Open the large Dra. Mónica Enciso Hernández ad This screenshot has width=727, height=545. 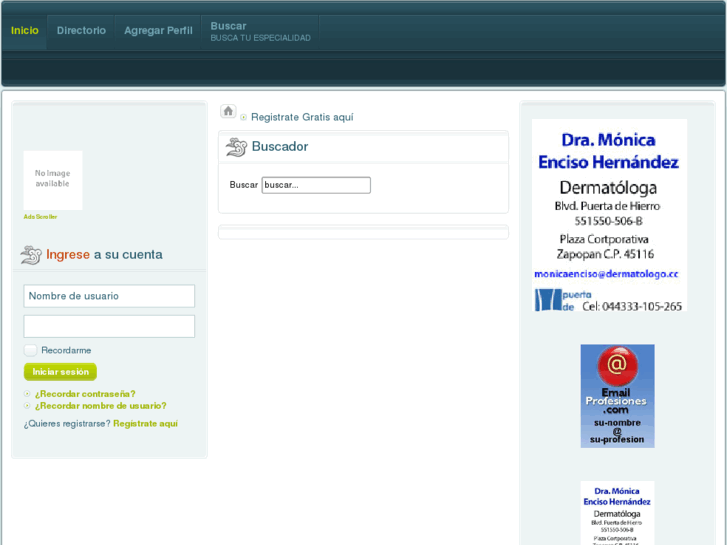click(x=609, y=215)
